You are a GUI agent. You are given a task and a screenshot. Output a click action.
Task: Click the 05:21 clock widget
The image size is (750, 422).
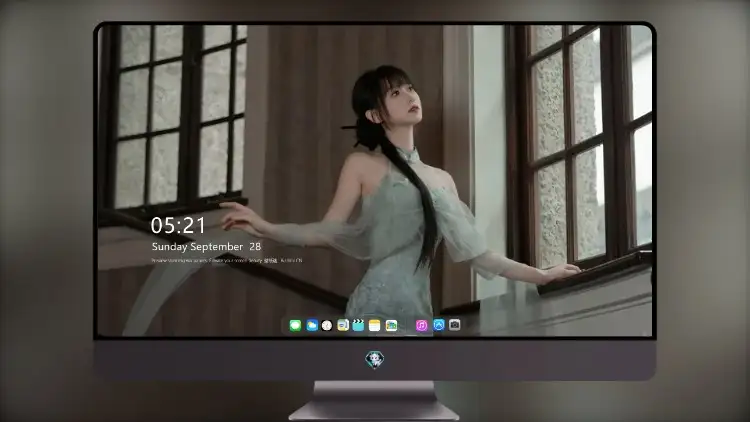[x=178, y=225]
